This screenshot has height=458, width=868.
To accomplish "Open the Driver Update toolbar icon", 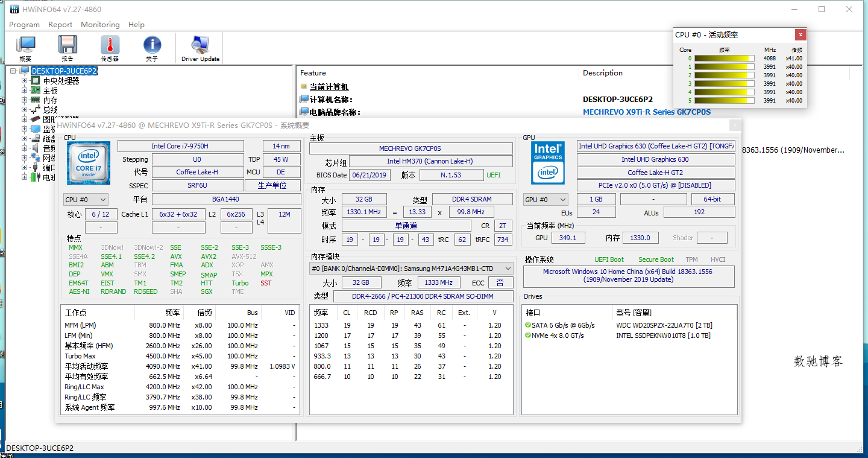I will pyautogui.click(x=200, y=45).
